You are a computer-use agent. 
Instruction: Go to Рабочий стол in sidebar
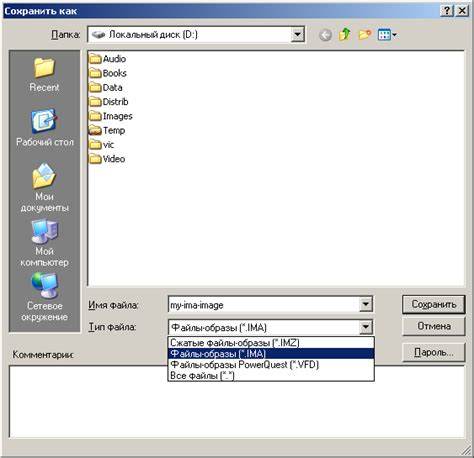[45, 128]
